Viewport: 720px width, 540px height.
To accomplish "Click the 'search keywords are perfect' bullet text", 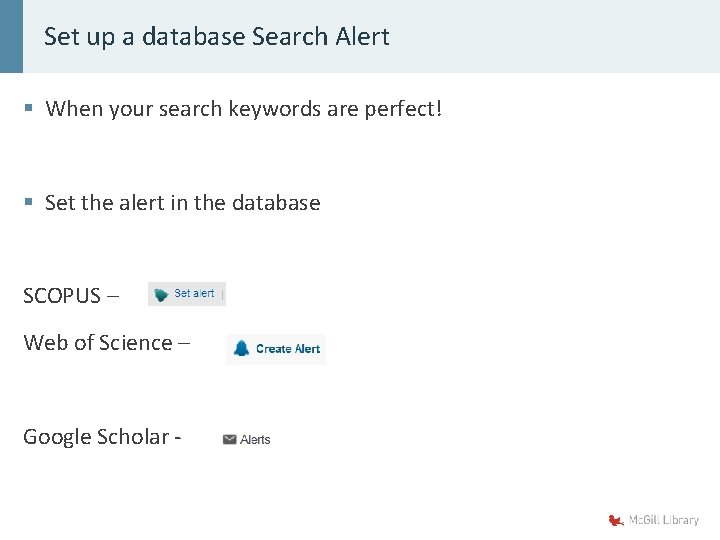I will click(x=243, y=108).
